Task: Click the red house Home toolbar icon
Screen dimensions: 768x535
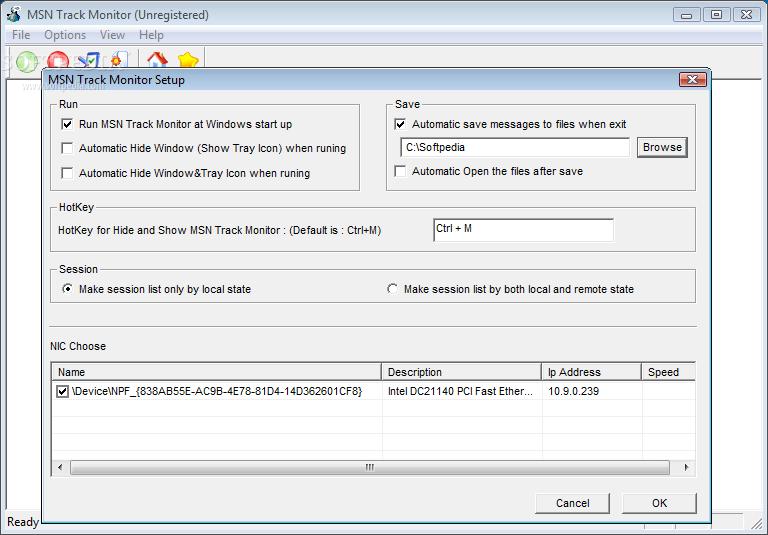Action: tap(157, 60)
